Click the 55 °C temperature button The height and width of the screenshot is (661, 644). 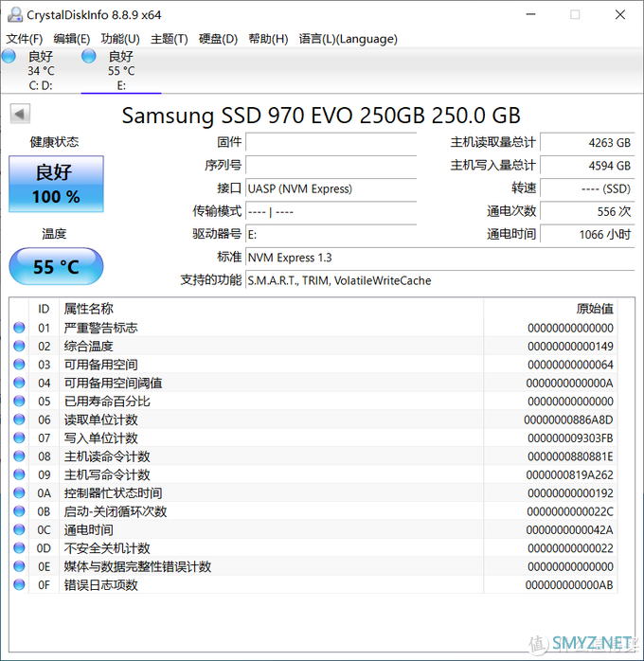tap(56, 266)
